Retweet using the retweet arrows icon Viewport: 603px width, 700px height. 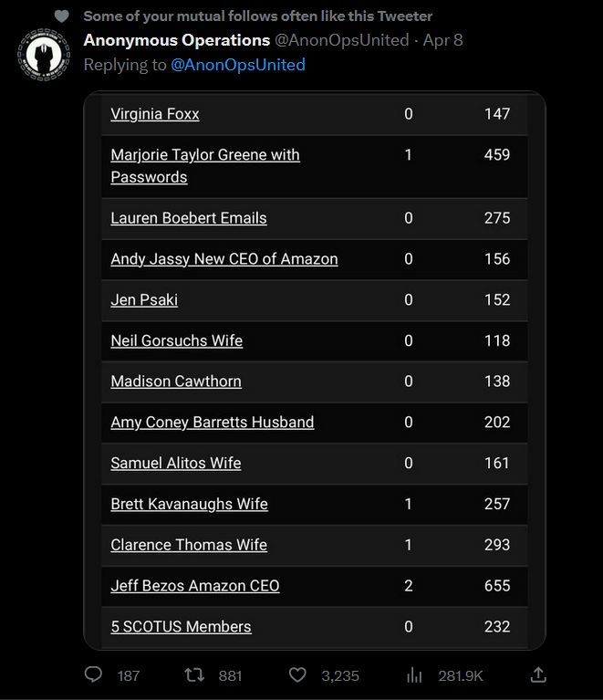(x=194, y=674)
